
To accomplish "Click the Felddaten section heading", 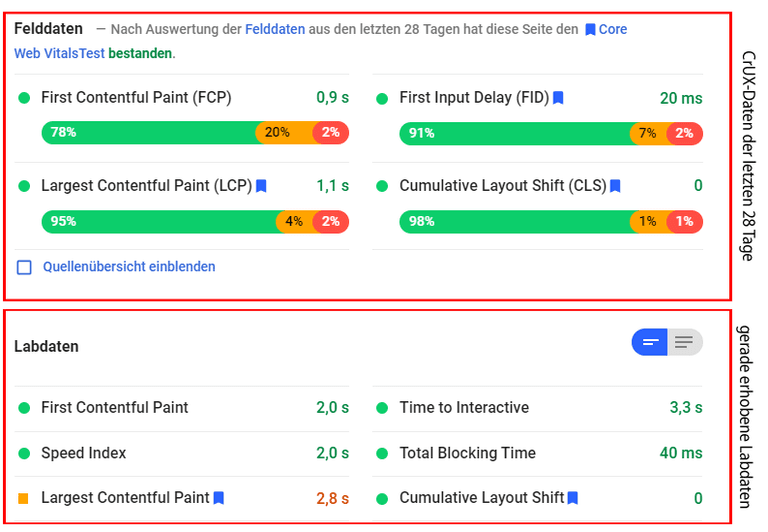I will pyautogui.click(x=48, y=29).
